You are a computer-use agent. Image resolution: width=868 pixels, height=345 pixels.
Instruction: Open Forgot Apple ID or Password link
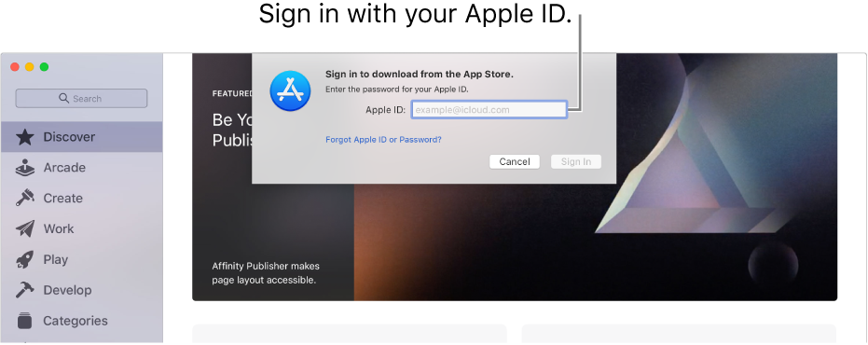(x=383, y=140)
